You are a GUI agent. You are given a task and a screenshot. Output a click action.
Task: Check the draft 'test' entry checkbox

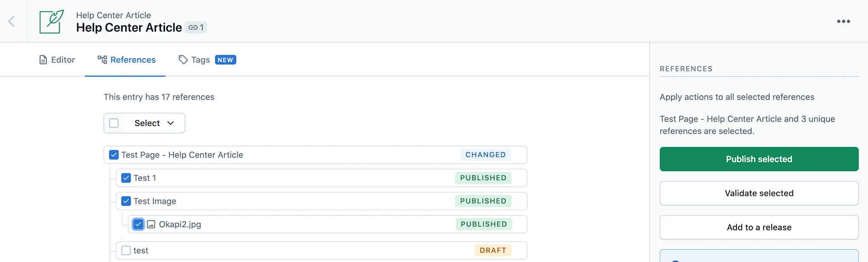[126, 250]
